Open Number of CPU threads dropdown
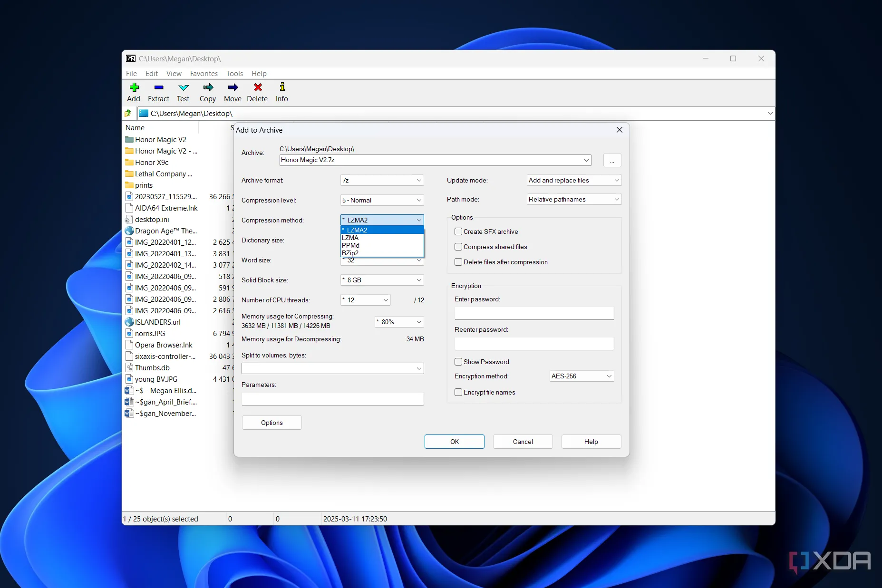Screen dimensions: 882x588 [x=365, y=300]
